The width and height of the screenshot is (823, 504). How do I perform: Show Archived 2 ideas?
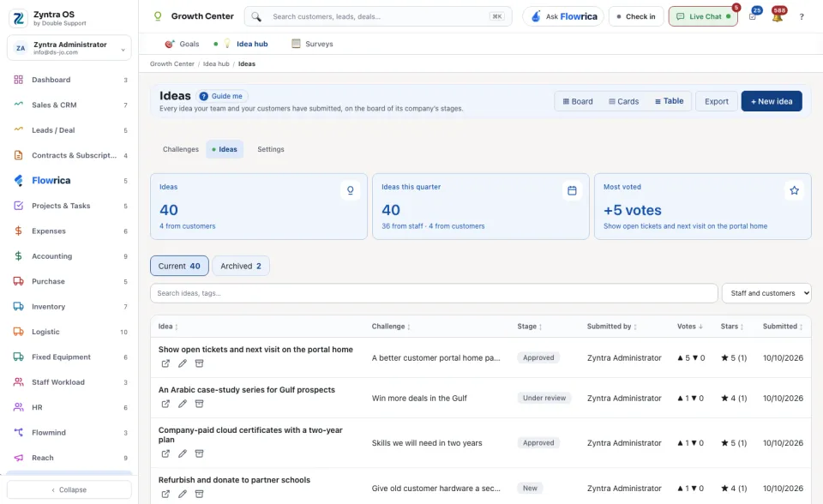[x=241, y=267]
